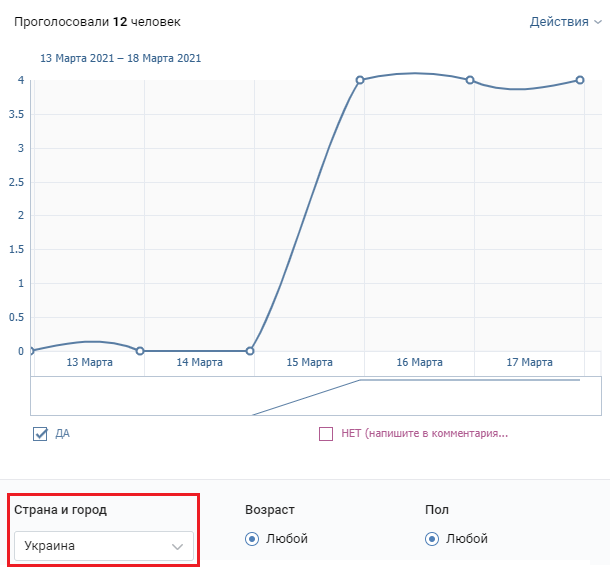Viewport: 611px width, 581px height.
Task: Expand the Украина country dropdown
Action: coord(104,546)
